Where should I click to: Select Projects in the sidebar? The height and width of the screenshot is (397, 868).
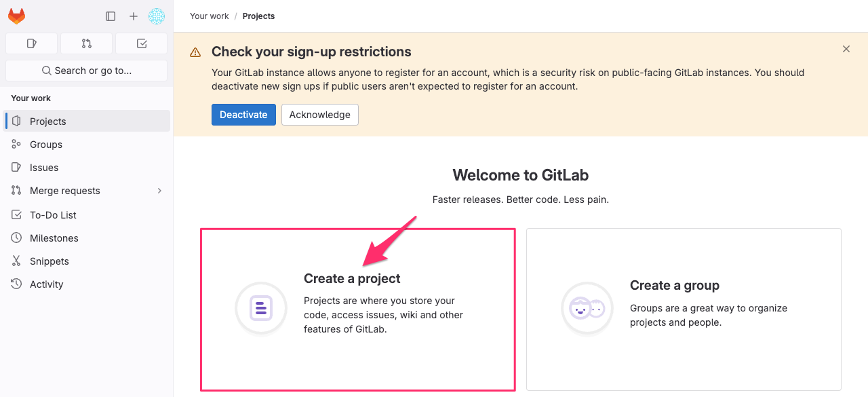coord(87,121)
